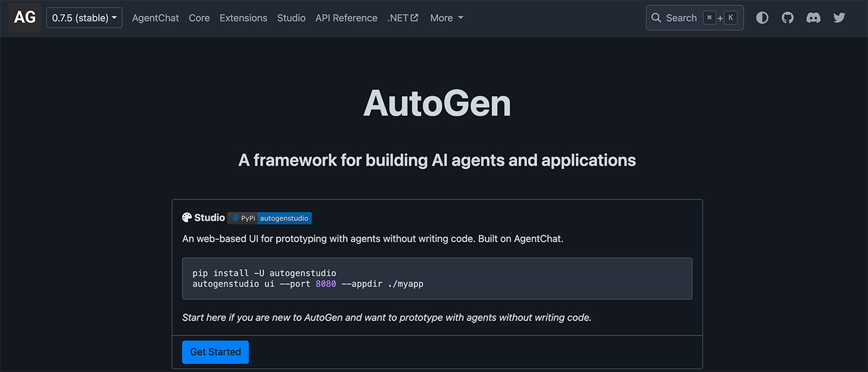
Task: Open the AgentChat nav item
Action: coord(155,18)
